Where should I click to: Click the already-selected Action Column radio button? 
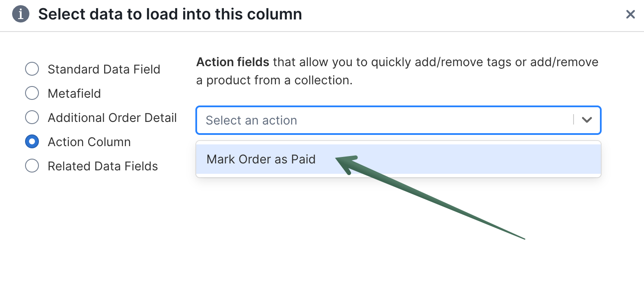32,141
